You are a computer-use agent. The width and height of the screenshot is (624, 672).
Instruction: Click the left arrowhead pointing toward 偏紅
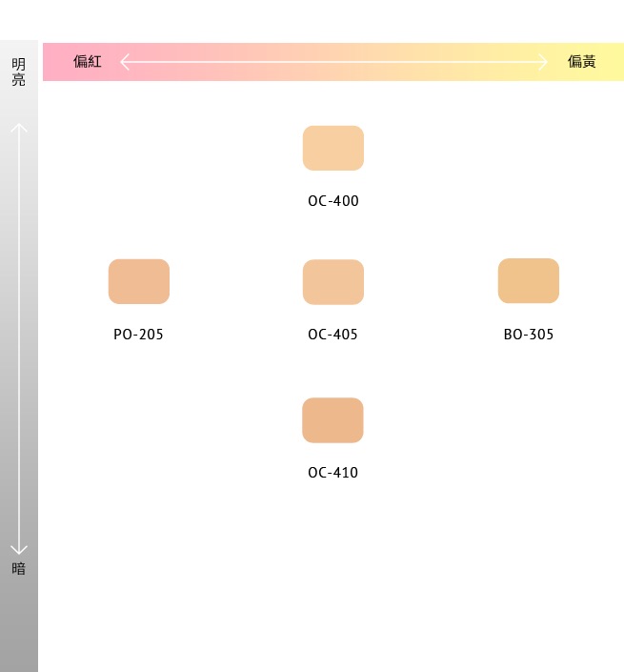pos(125,62)
